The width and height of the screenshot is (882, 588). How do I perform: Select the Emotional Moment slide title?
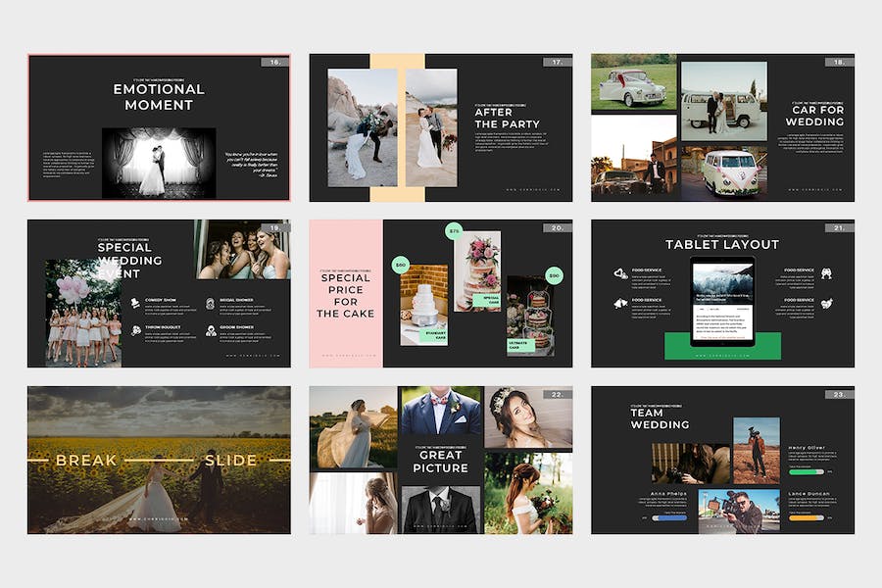coord(159,97)
